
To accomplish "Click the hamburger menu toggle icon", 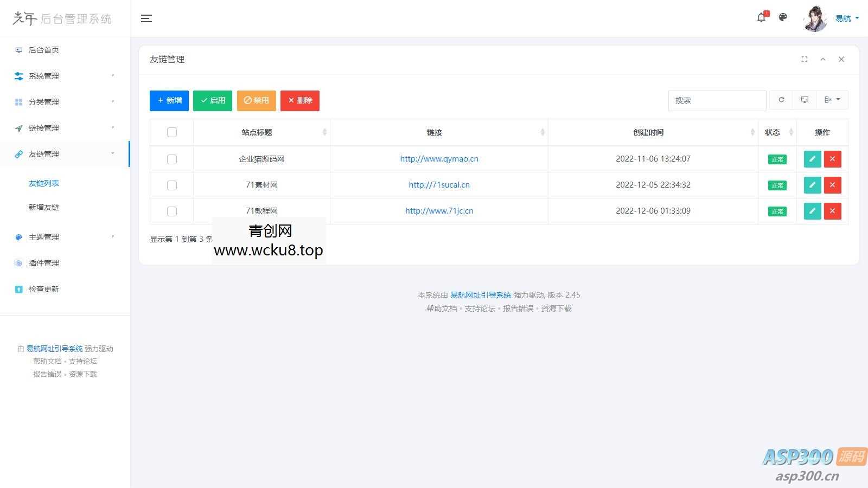I will (x=146, y=18).
